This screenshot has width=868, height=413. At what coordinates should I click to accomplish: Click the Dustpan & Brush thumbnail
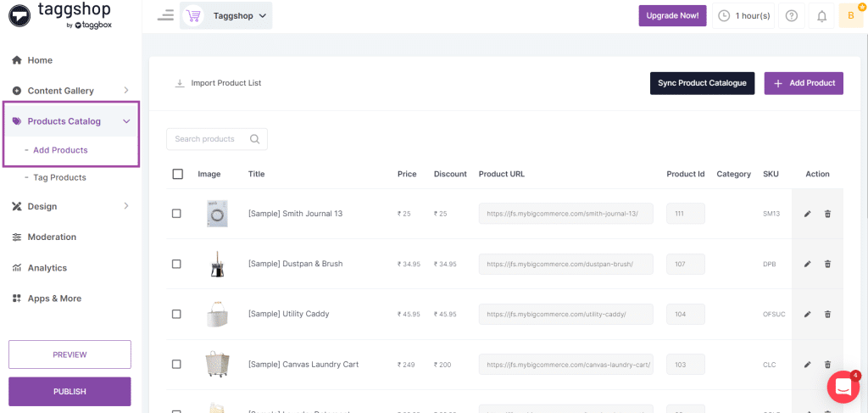[x=217, y=265]
